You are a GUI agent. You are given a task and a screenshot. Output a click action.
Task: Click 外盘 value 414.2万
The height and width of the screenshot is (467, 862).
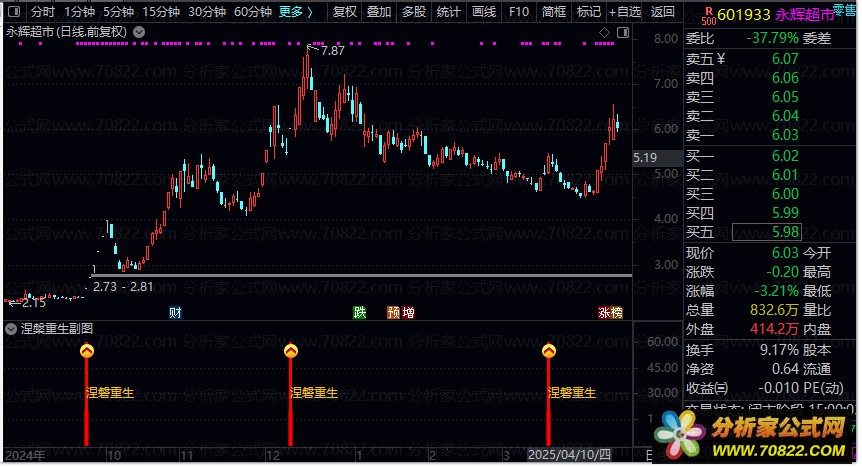[x=774, y=329]
